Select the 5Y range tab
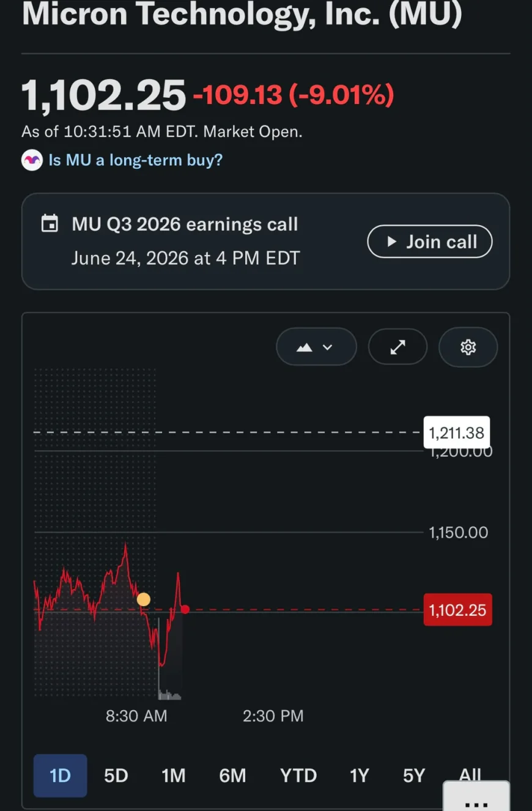Screen dimensions: 532x811 413,776
